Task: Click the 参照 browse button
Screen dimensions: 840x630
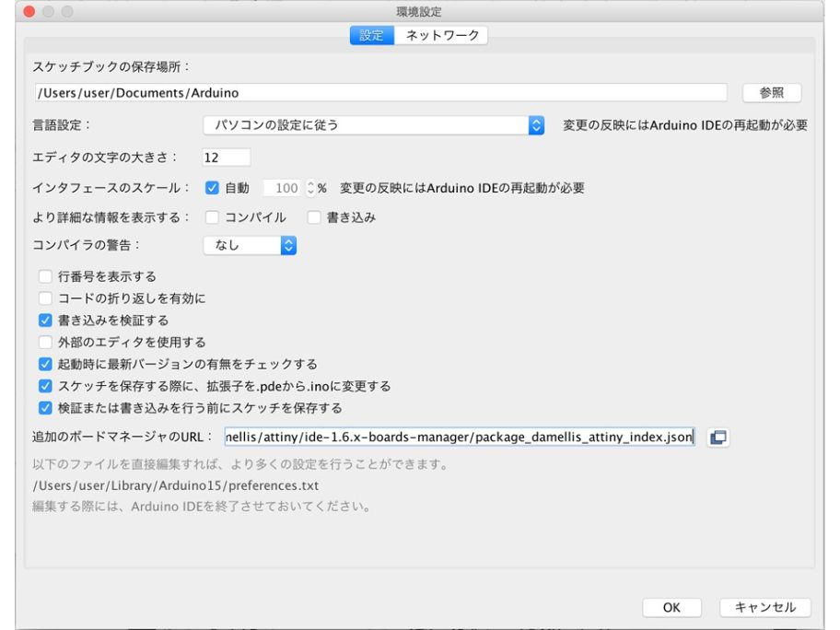Action: tap(772, 93)
